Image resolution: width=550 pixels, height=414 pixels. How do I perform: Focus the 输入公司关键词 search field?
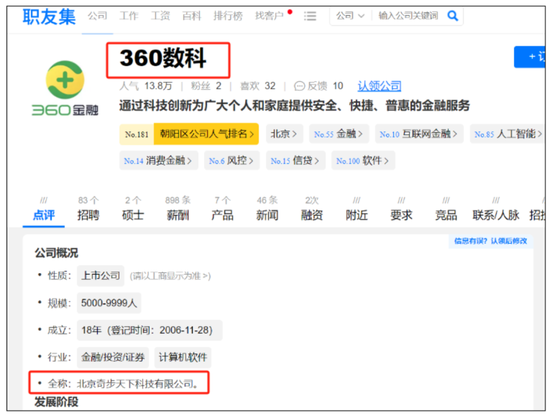(408, 16)
